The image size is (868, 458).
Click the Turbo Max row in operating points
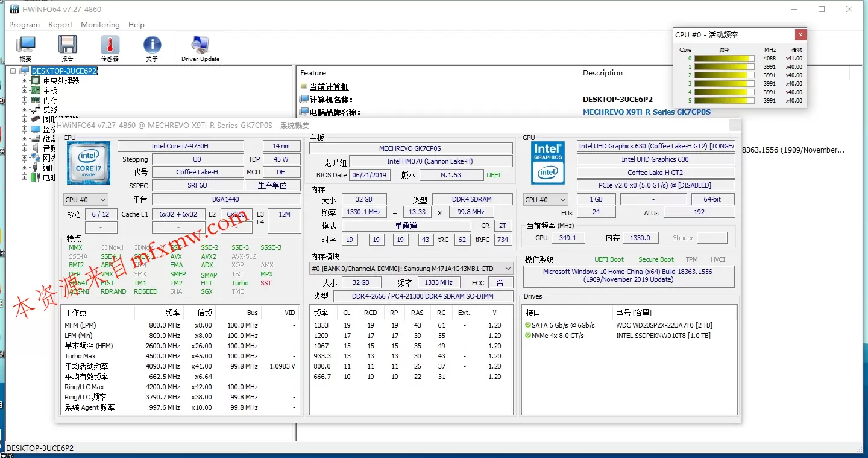tap(180, 356)
